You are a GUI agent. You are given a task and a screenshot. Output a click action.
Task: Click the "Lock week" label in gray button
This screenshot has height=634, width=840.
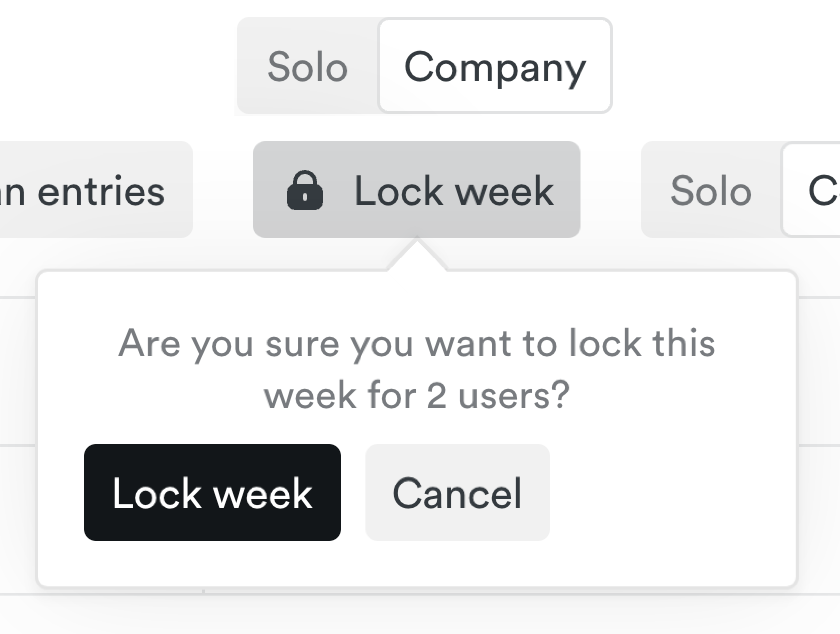coord(454,190)
